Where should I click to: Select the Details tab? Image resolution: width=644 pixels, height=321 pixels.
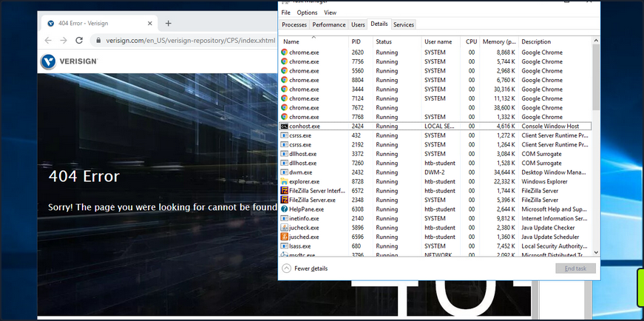(379, 24)
